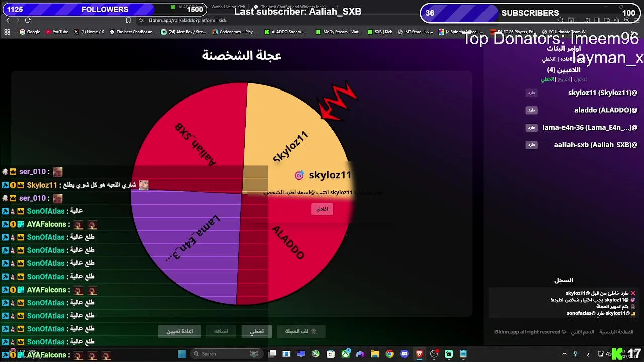The width and height of the screenshot is (644, 362).
Task: Open the MT Store bookmark
Action: pos(416,32)
